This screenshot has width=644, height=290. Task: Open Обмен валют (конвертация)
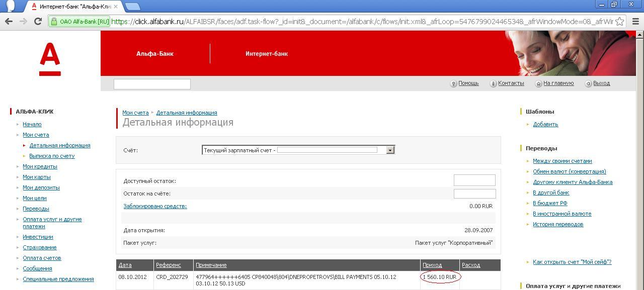[x=570, y=171]
